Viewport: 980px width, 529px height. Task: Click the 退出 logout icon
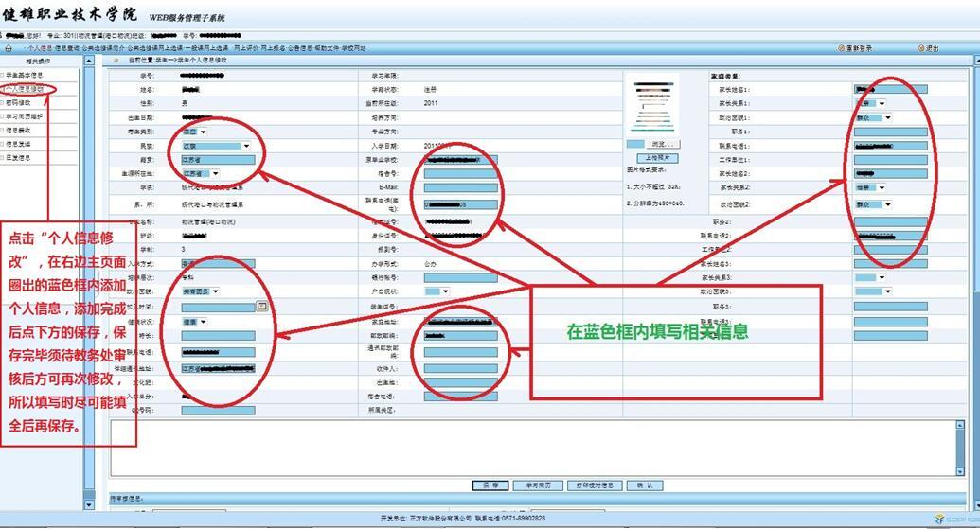click(x=920, y=47)
